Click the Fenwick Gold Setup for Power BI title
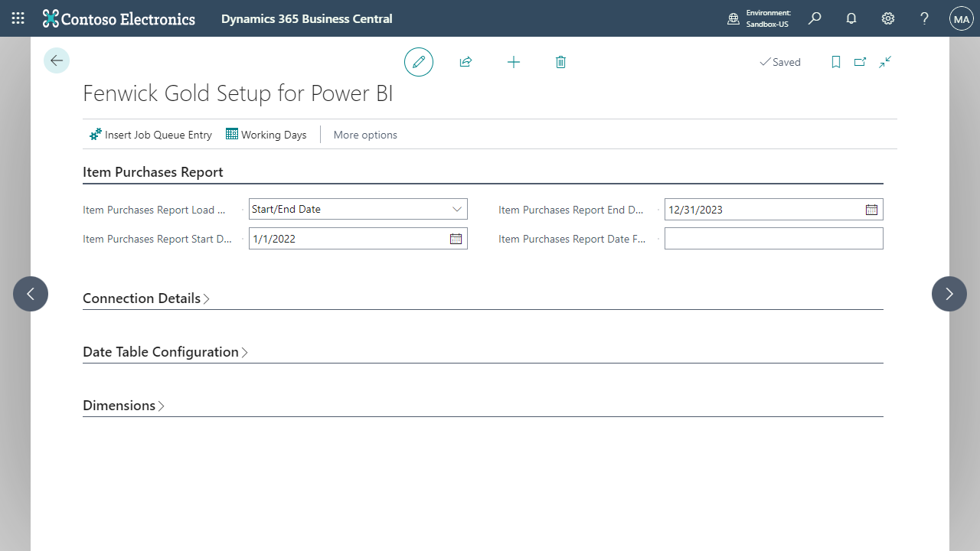The width and height of the screenshot is (980, 551). (x=238, y=93)
